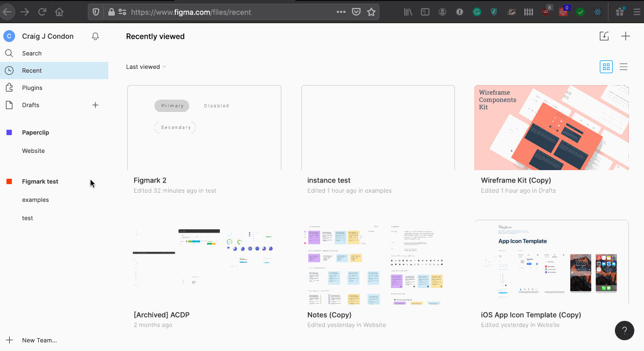Open the Last viewed sort dropdown

point(146,67)
